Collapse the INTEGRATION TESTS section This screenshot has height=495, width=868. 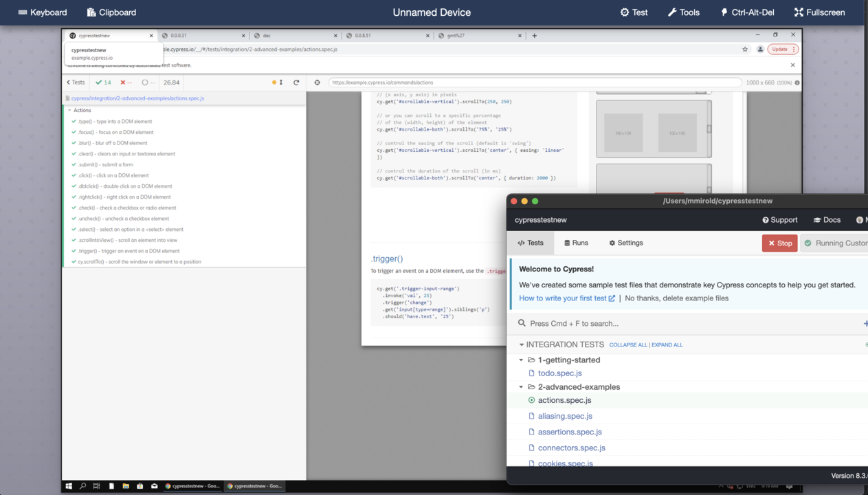click(x=561, y=344)
